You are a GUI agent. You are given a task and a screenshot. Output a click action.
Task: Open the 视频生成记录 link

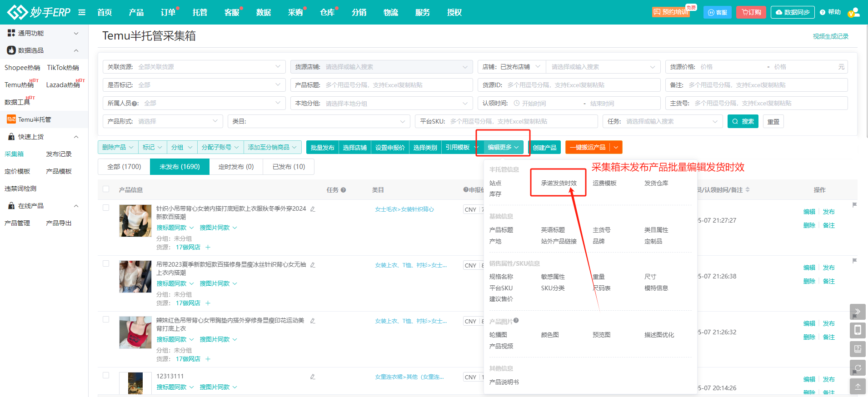click(831, 36)
